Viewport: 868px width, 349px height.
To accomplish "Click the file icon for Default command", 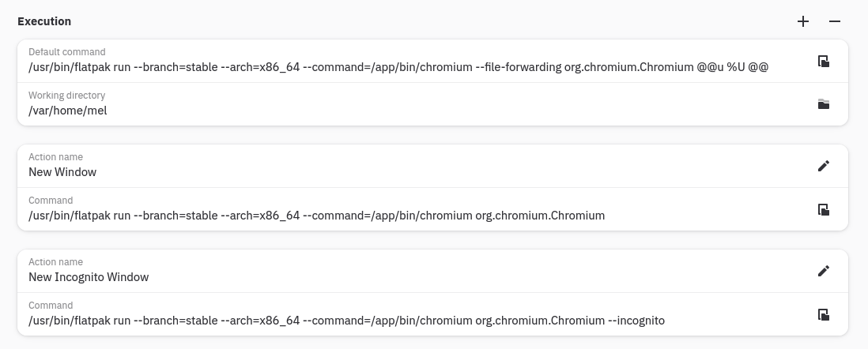I will (823, 62).
